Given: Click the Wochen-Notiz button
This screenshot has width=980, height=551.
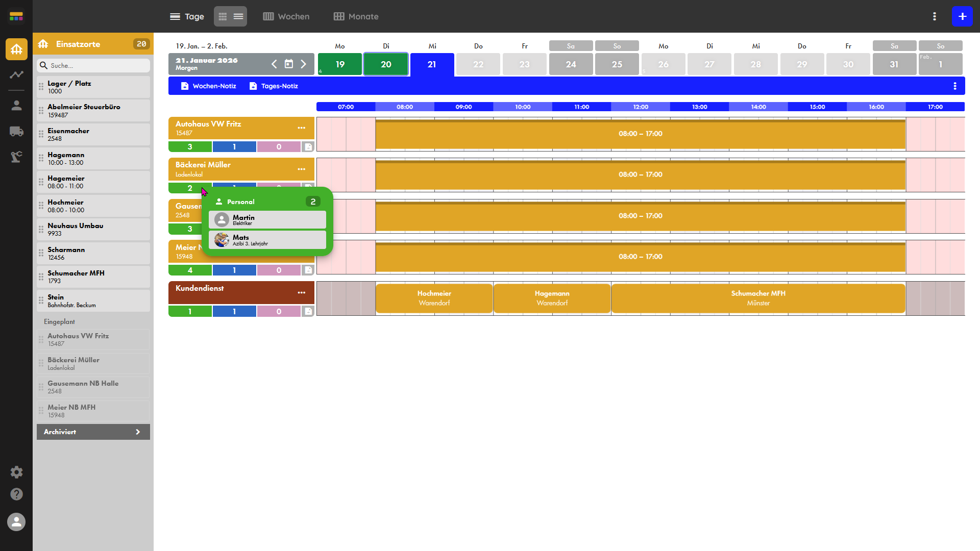Looking at the screenshot, I should click(209, 86).
